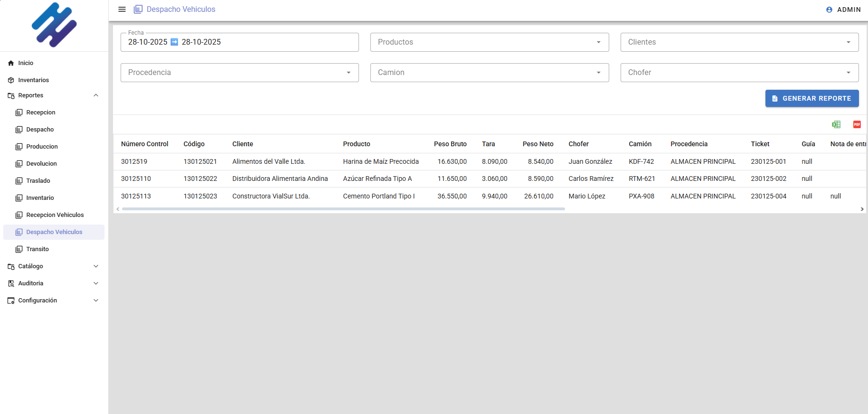
Task: Click the ADMIN user account icon
Action: tap(829, 9)
